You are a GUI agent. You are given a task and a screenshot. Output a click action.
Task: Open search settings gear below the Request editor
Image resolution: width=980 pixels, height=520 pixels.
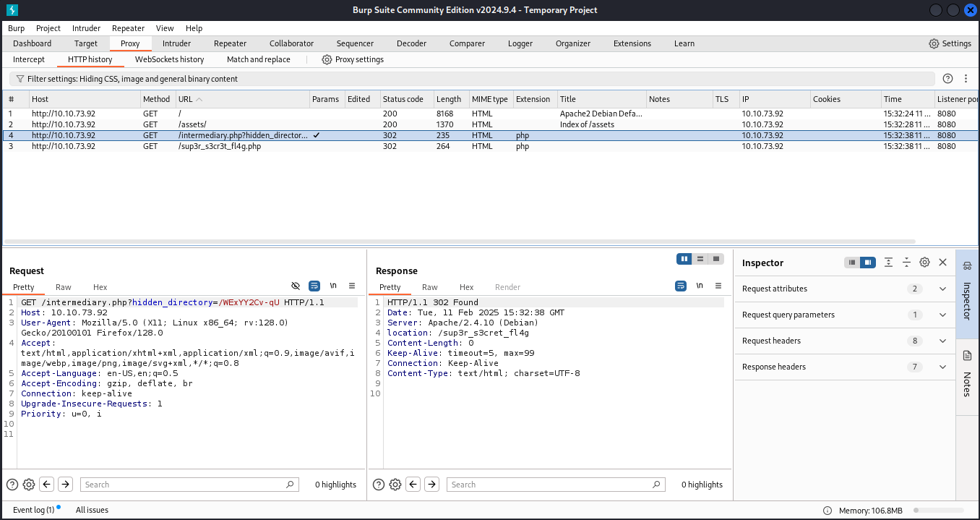[x=29, y=485]
